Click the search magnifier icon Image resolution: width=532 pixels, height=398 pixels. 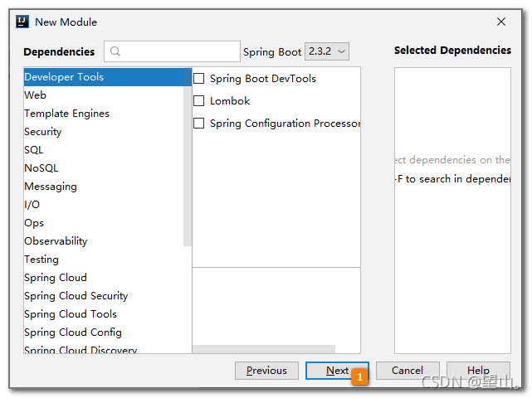[x=115, y=51]
